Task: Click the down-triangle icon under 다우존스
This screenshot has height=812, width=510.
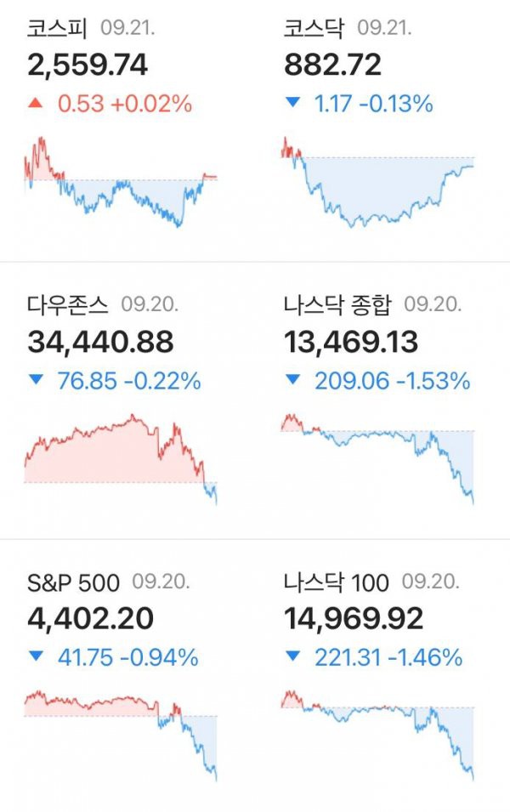Action: click(36, 380)
